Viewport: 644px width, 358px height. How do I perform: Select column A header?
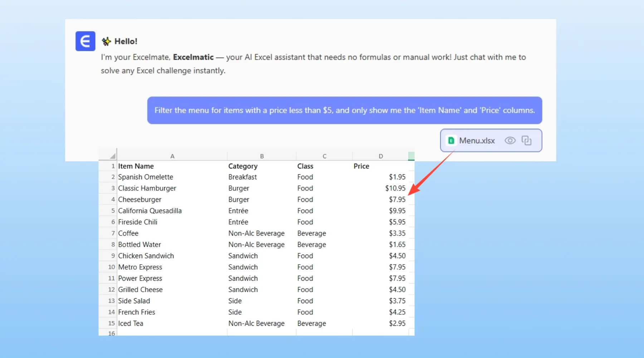(x=172, y=156)
